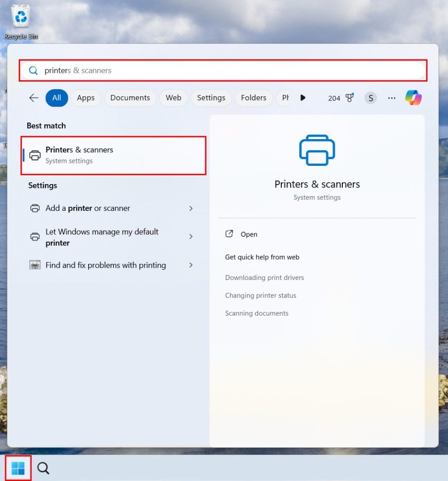This screenshot has height=481, width=448.
Task: Open the three-dot more options menu
Action: (392, 98)
